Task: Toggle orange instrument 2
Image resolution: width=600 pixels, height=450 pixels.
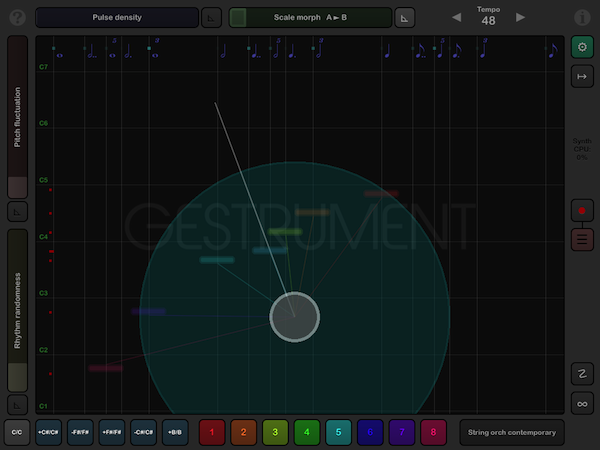Action: (x=243, y=432)
